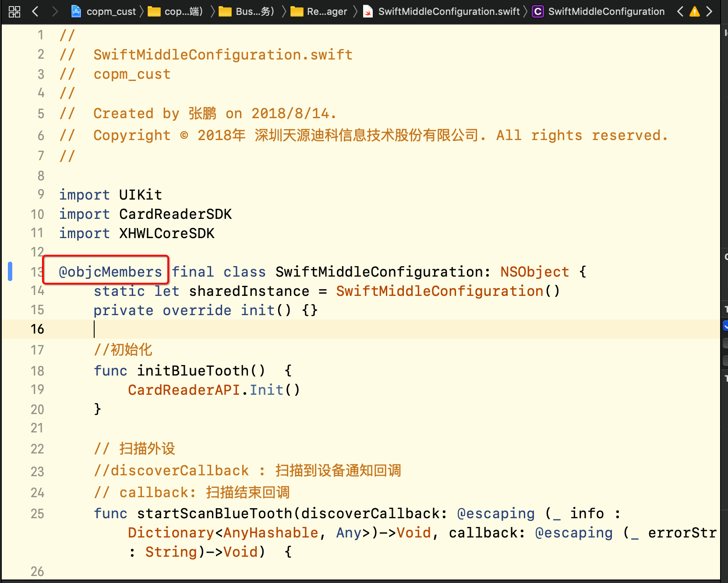
Task: Click 'private override init() {}' line
Action: pyautogui.click(x=205, y=310)
